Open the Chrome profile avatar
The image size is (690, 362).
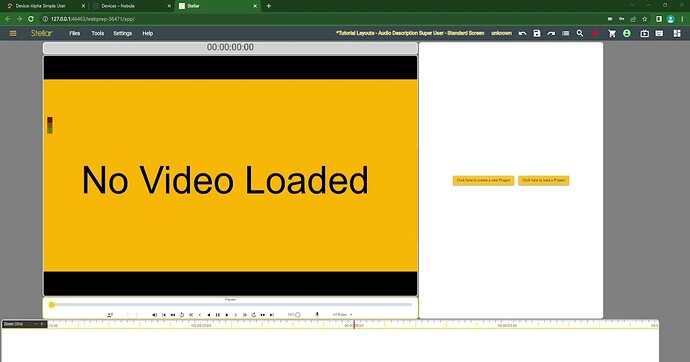[x=671, y=19]
